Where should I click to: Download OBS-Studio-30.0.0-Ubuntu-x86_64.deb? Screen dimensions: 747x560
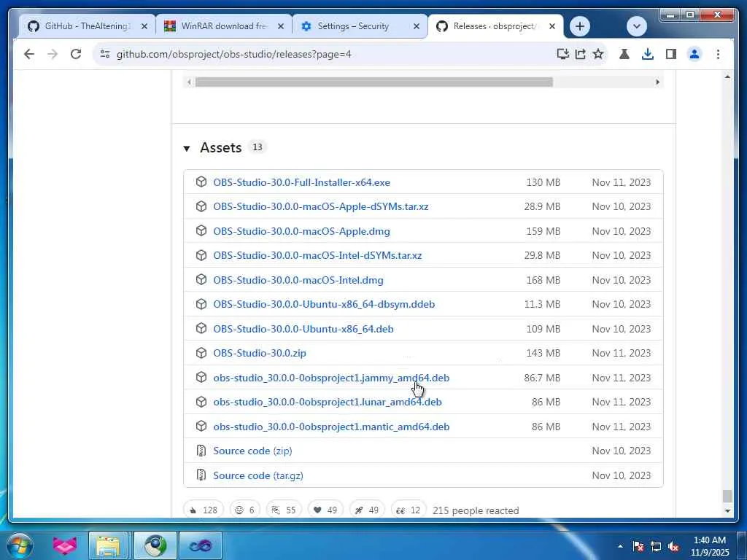(x=303, y=329)
